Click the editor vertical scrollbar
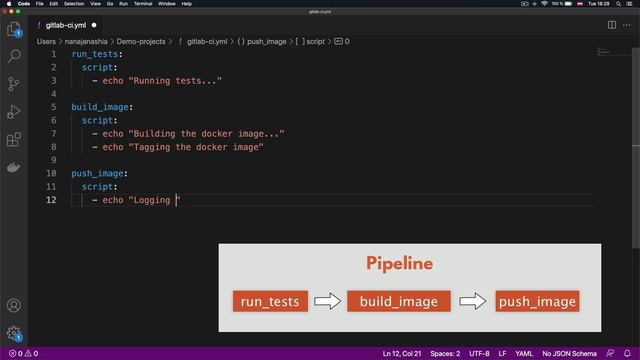The height and width of the screenshot is (360, 640). click(636, 147)
